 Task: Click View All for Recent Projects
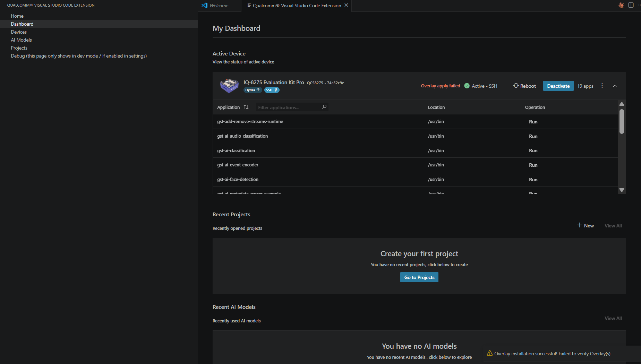click(x=613, y=226)
